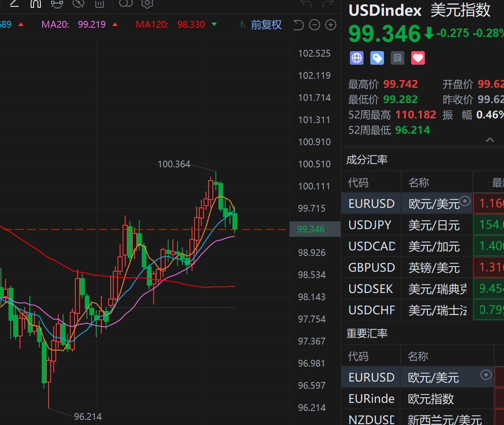The image size is (504, 425).
Task: Toggle the red heart favorite icon
Action: [418, 58]
